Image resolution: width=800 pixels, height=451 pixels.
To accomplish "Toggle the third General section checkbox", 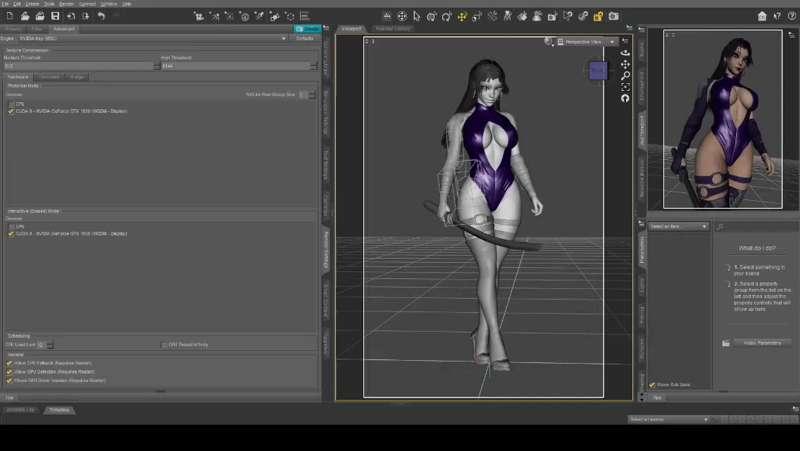I will pyautogui.click(x=9, y=381).
